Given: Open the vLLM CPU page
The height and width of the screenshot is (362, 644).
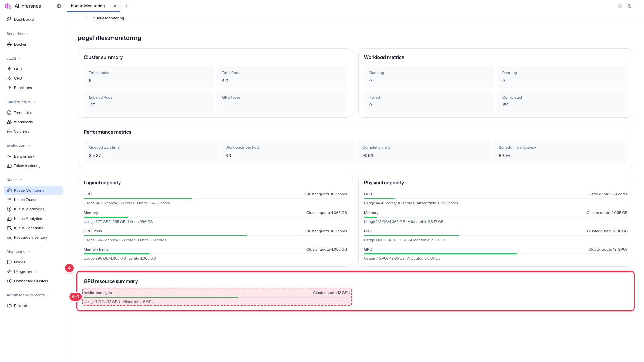Looking at the screenshot, I should [33, 78].
